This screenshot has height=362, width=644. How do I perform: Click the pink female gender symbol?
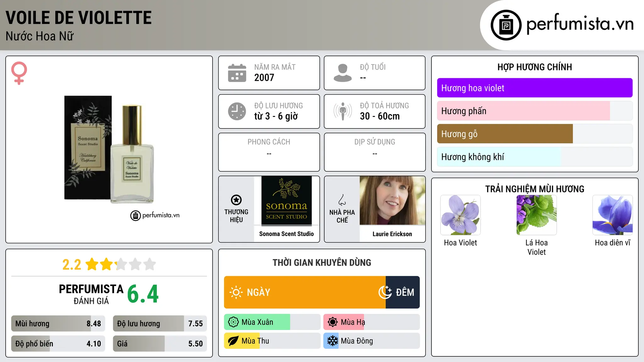pos(19,73)
